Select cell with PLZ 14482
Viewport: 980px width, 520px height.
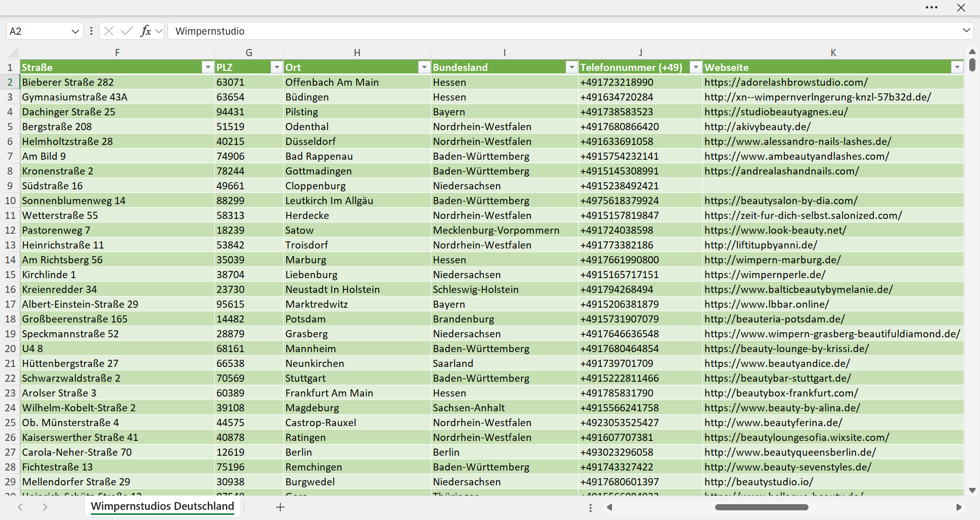click(249, 319)
